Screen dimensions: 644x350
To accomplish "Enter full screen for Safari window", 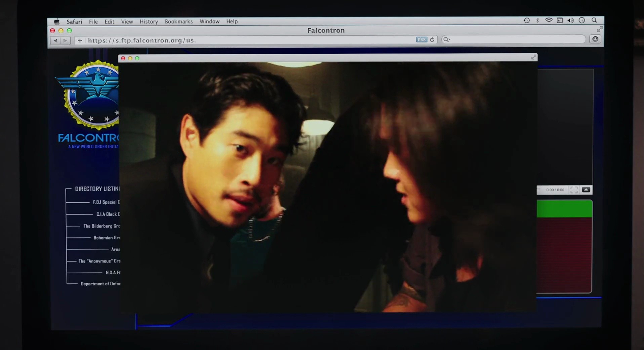I will (x=600, y=29).
